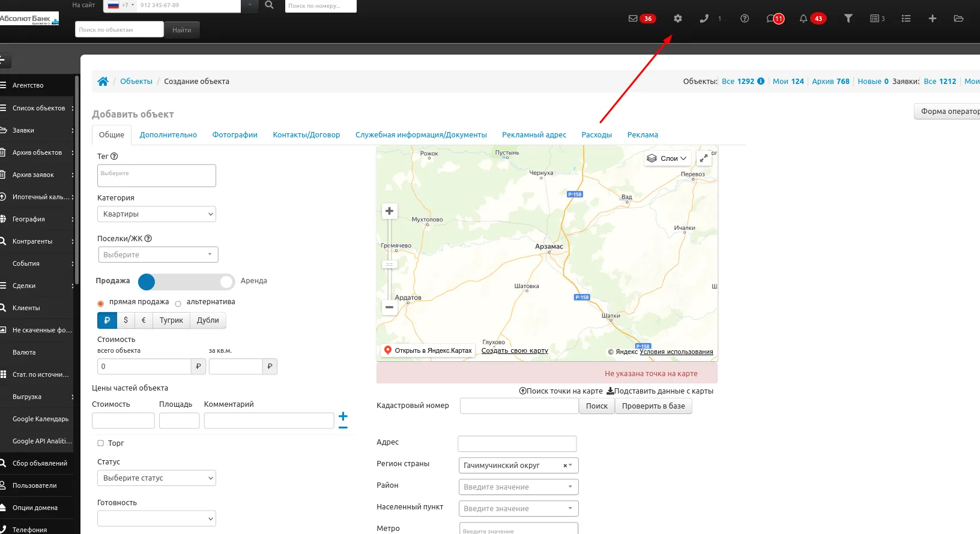
Task: Expand the map to fullscreen
Action: click(x=704, y=158)
